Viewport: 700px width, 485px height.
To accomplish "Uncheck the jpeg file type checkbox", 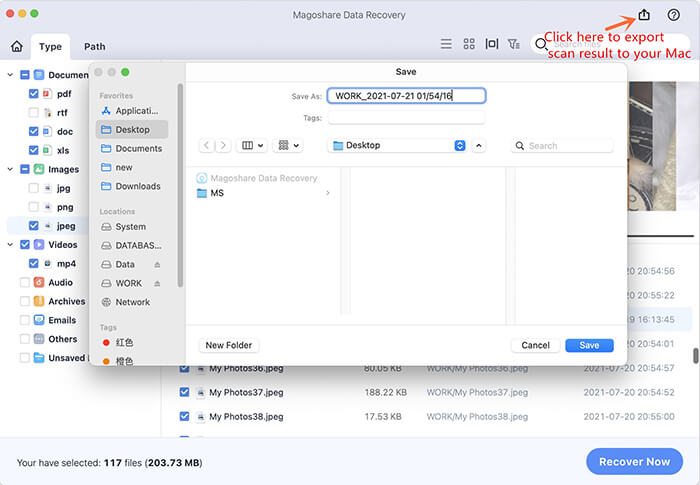I will tap(33, 226).
